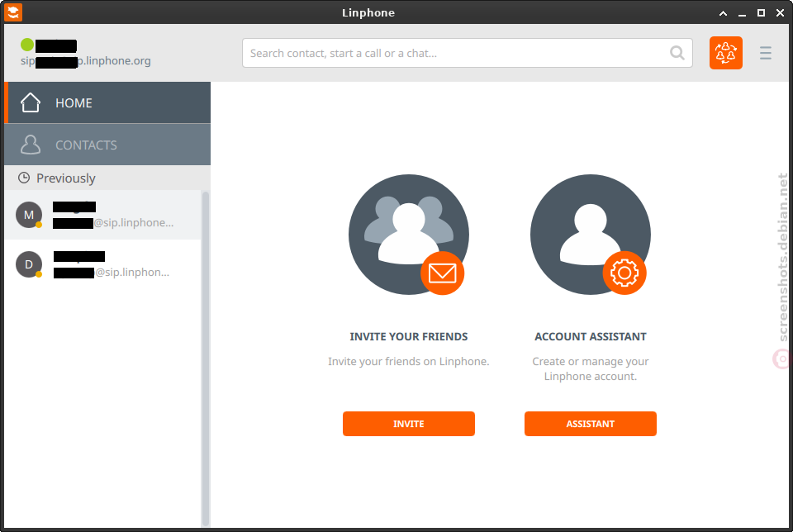The width and height of the screenshot is (793, 532).
Task: Shade the window with the up-arrow button
Action: (724, 13)
